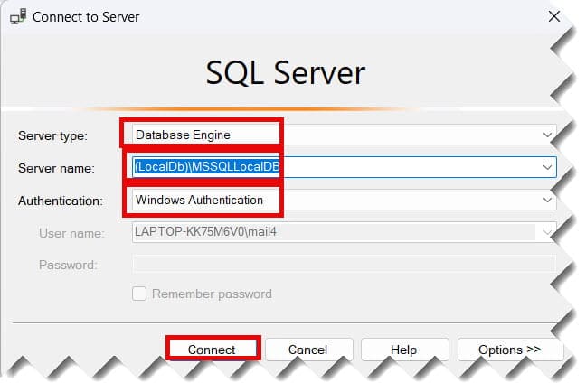Click the 'Authentication:' label
The width and height of the screenshot is (586, 392).
[x=61, y=201]
